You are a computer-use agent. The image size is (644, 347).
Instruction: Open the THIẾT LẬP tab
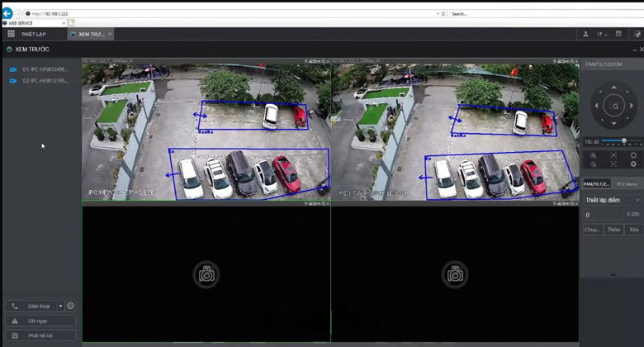tap(33, 34)
